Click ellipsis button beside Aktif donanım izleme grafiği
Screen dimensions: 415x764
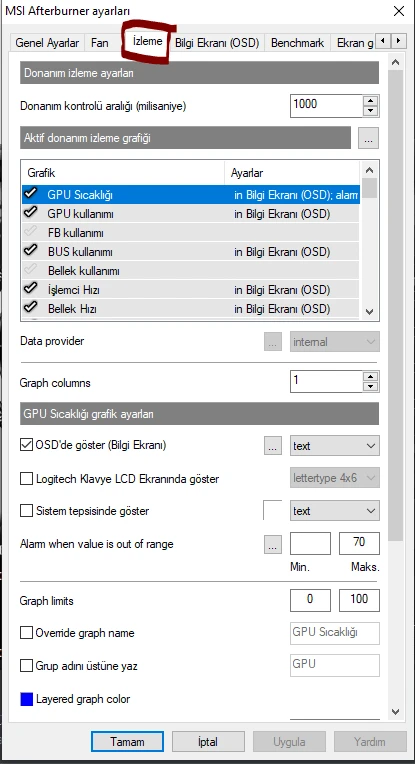tap(368, 138)
